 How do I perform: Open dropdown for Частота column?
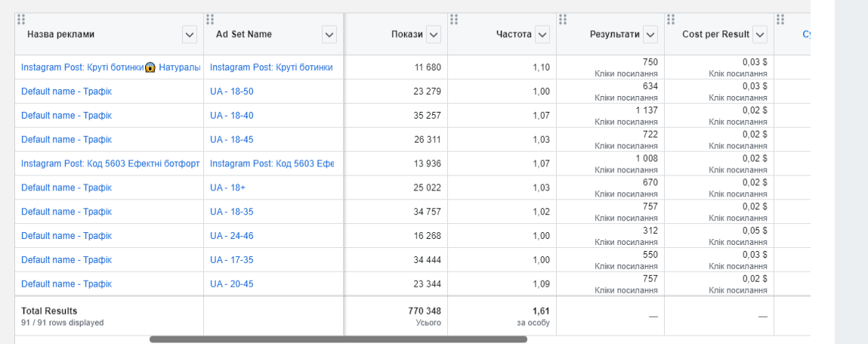click(542, 35)
